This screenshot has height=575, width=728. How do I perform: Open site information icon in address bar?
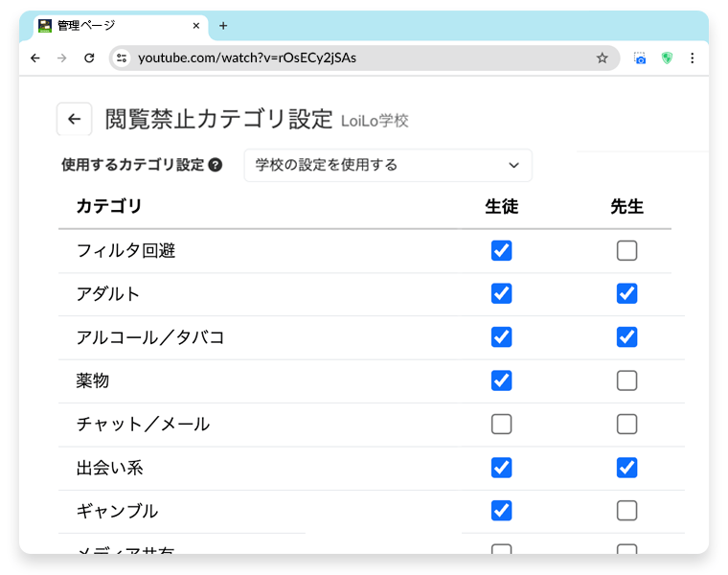coord(122,58)
